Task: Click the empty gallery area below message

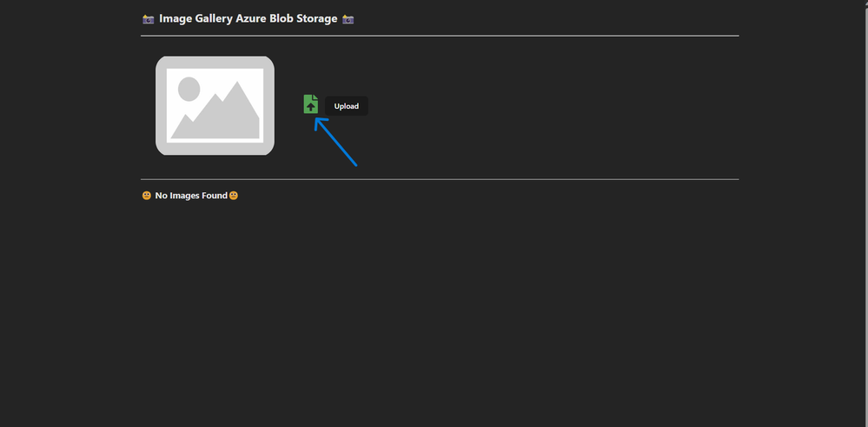Action: [x=434, y=304]
